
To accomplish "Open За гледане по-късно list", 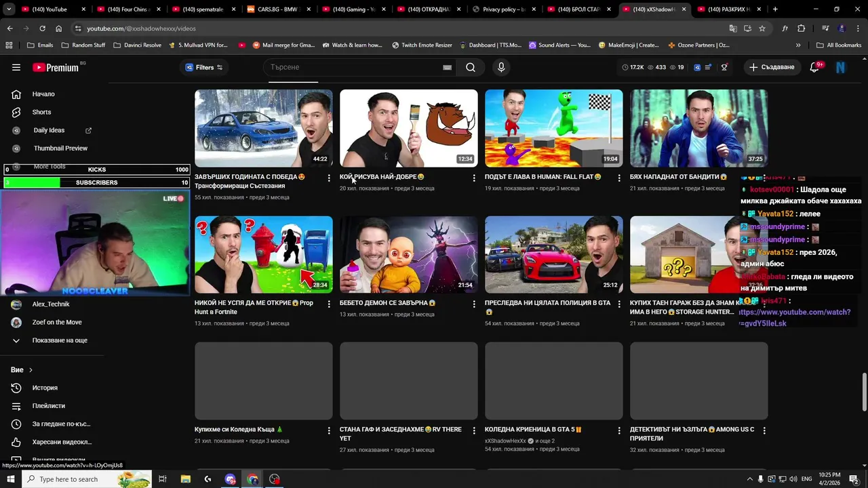I will pyautogui.click(x=61, y=424).
